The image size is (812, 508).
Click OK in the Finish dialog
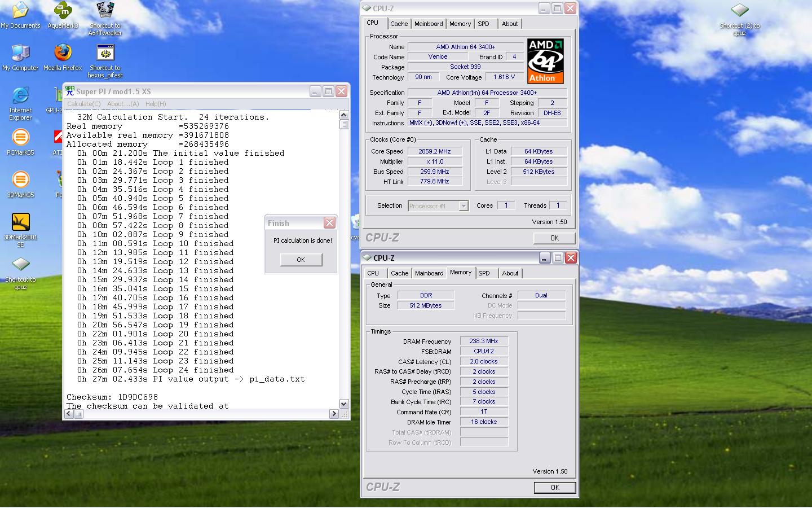pyautogui.click(x=301, y=260)
